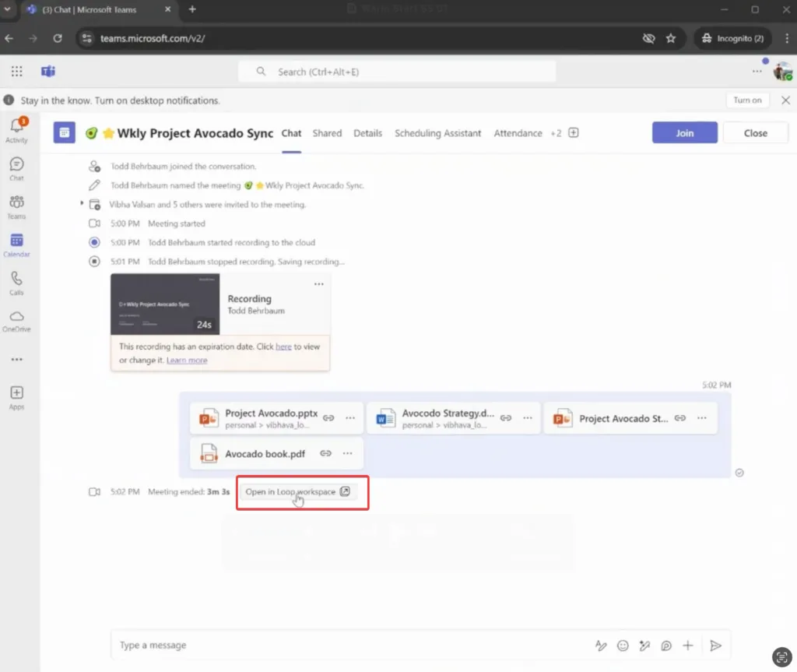Switch to the Shared tab
The height and width of the screenshot is (672, 797).
point(327,133)
